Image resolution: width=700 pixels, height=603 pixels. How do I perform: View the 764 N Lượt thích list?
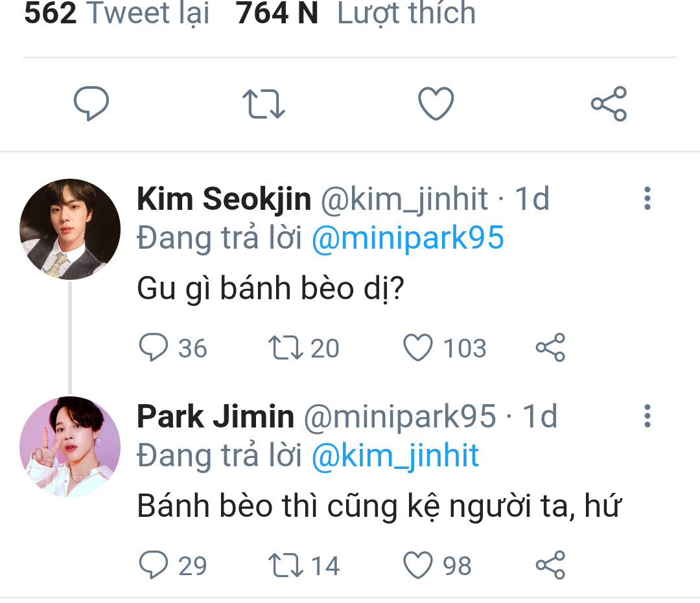coord(355,13)
